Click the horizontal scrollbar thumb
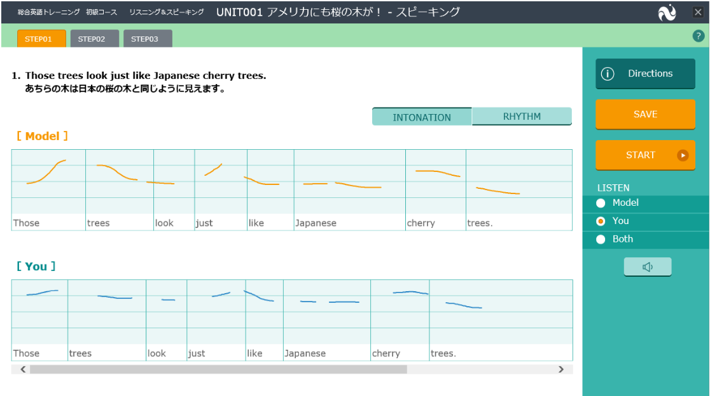The image size is (710, 396). (218, 369)
